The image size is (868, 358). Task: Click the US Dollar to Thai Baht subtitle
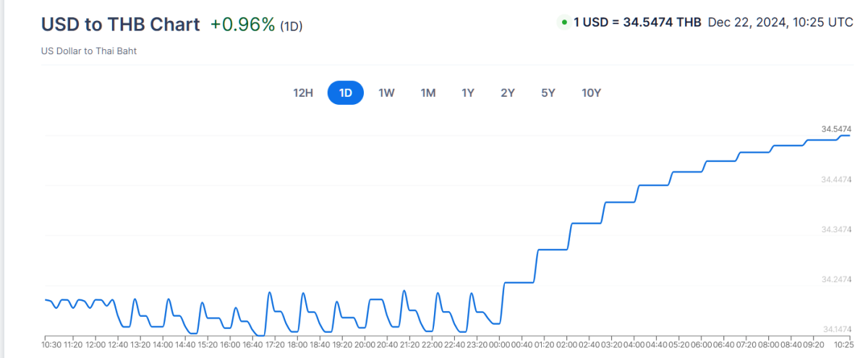[89, 51]
